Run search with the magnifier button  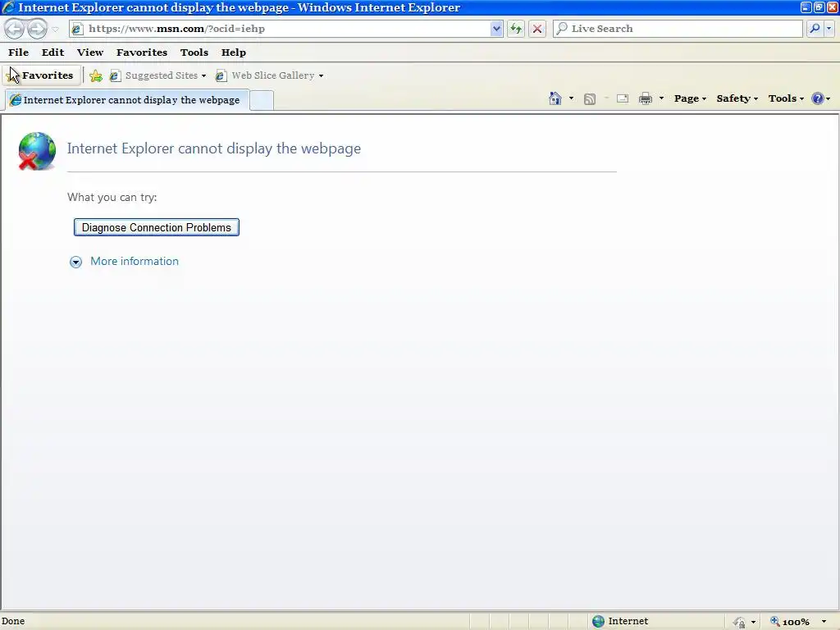815,29
